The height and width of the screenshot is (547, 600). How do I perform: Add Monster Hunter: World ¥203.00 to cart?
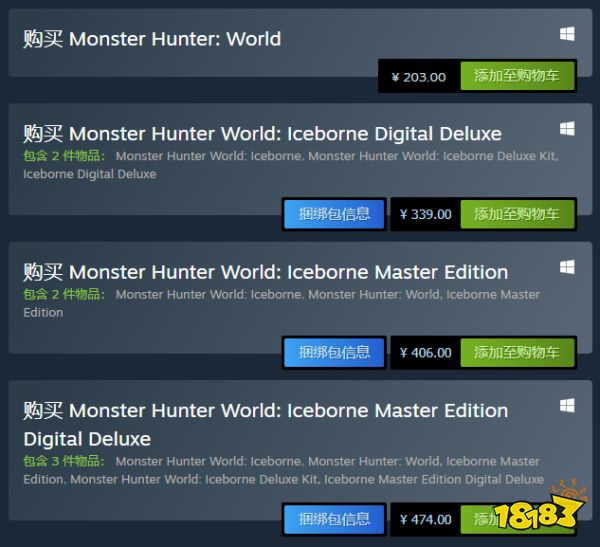point(517,76)
